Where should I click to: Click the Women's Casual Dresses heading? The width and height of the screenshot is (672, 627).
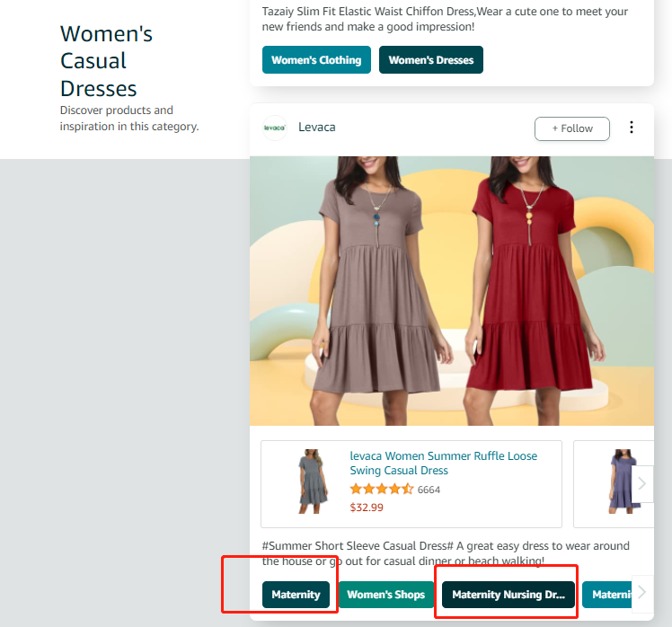point(106,61)
